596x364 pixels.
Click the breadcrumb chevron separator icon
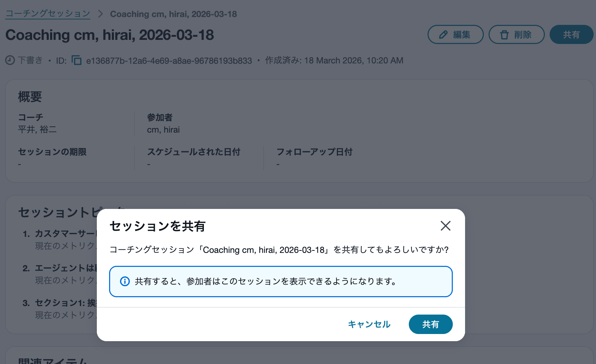(100, 14)
